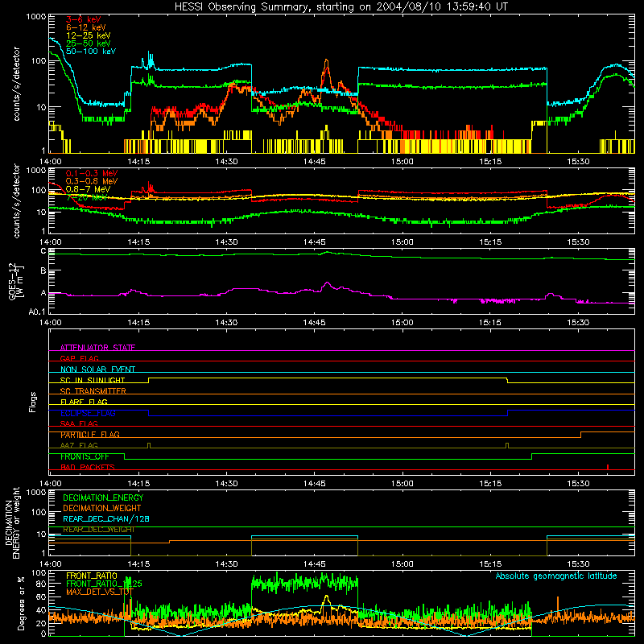Click the Absolute geomagnetic latitude label
Screen dimensions: 644x644
click(x=556, y=576)
